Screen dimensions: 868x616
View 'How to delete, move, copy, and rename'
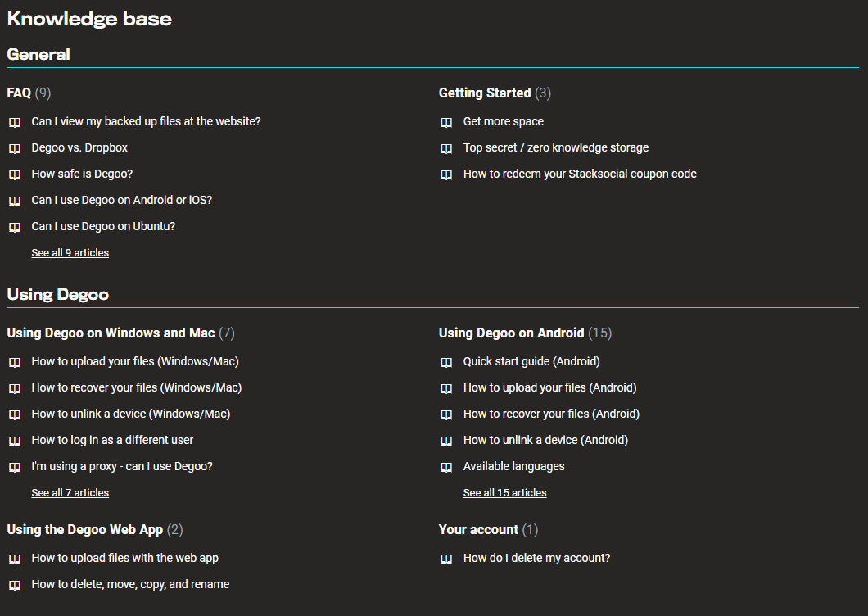pos(131,584)
